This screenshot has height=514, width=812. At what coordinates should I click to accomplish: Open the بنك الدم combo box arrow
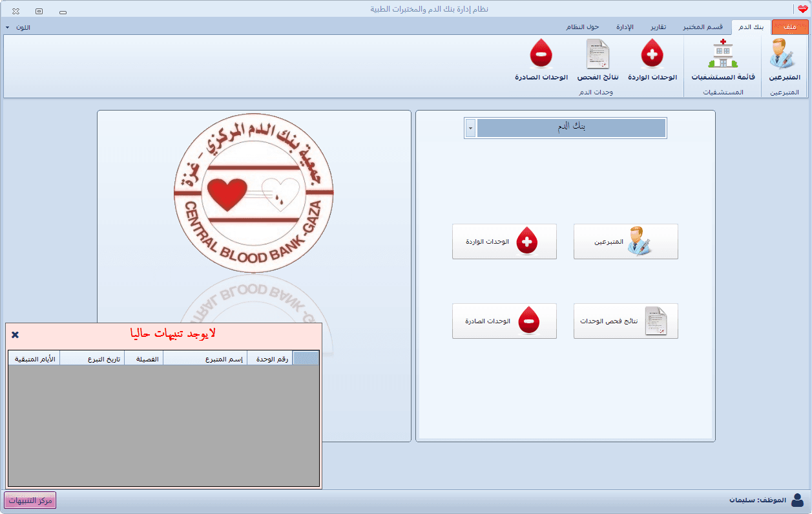pyautogui.click(x=470, y=128)
